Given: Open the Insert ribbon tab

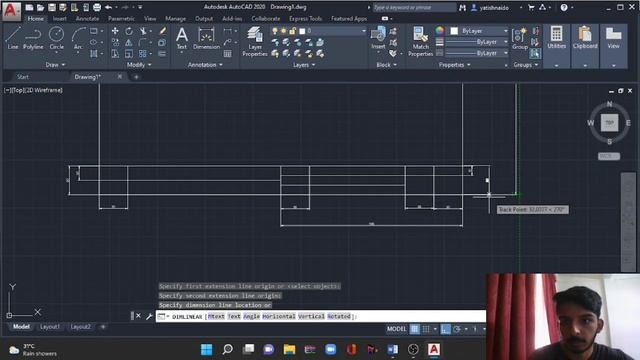Looking at the screenshot, I should click(59, 19).
